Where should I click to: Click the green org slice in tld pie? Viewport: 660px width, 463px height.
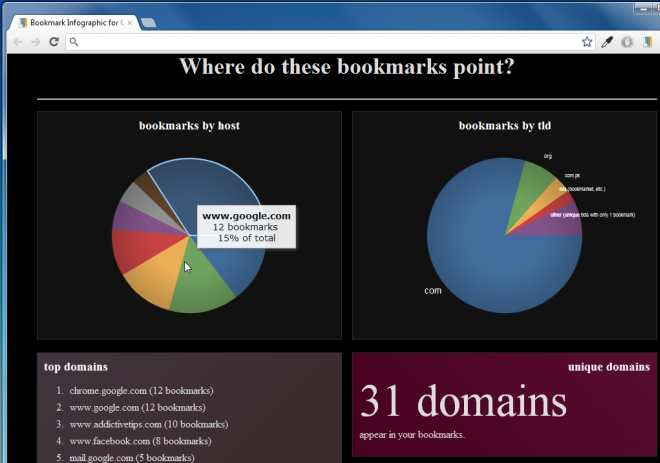click(532, 183)
